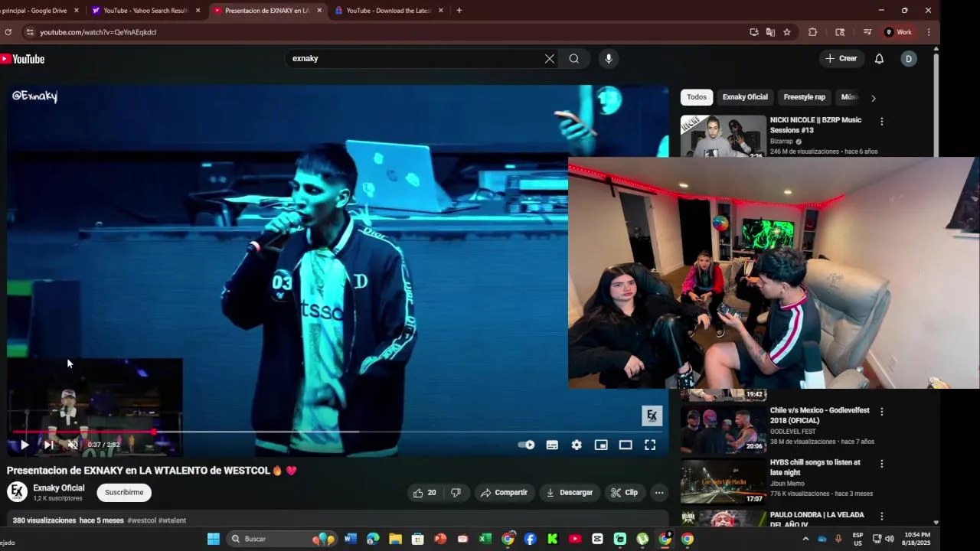
Task: Click the Compartir share button
Action: click(x=504, y=493)
